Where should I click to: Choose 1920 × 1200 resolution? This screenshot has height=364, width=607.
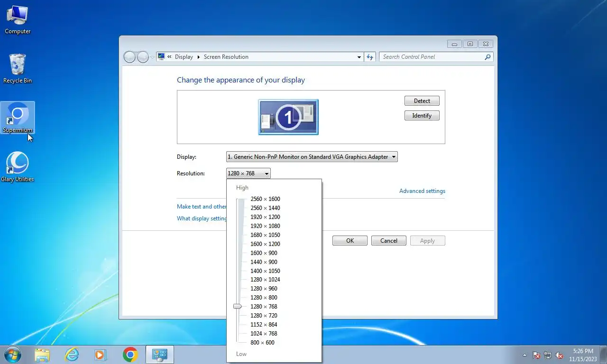pyautogui.click(x=265, y=217)
